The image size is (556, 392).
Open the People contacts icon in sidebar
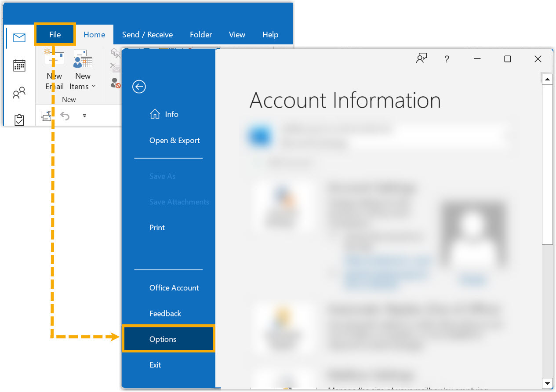click(x=19, y=93)
